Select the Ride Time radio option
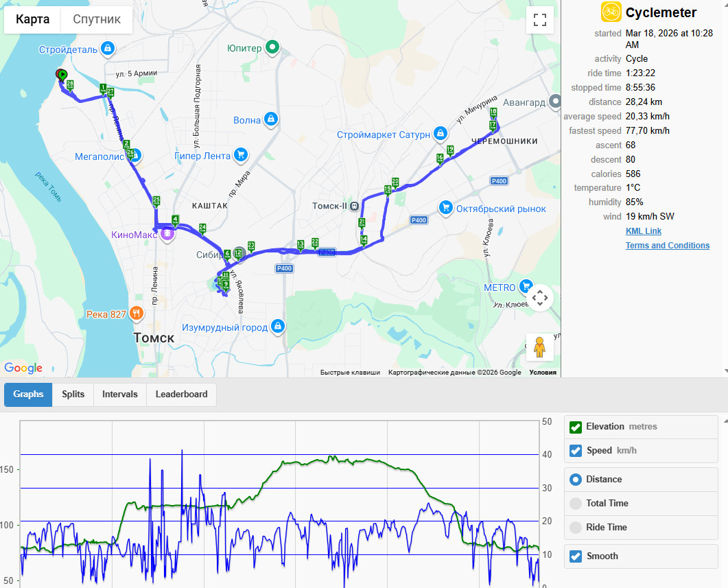 coord(575,527)
